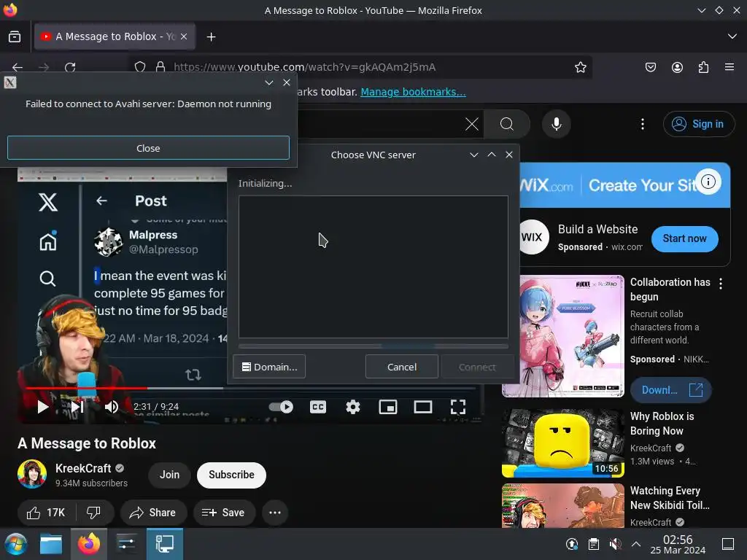The height and width of the screenshot is (560, 747).
Task: Click Firefox back arrow button
Action: pos(18,67)
